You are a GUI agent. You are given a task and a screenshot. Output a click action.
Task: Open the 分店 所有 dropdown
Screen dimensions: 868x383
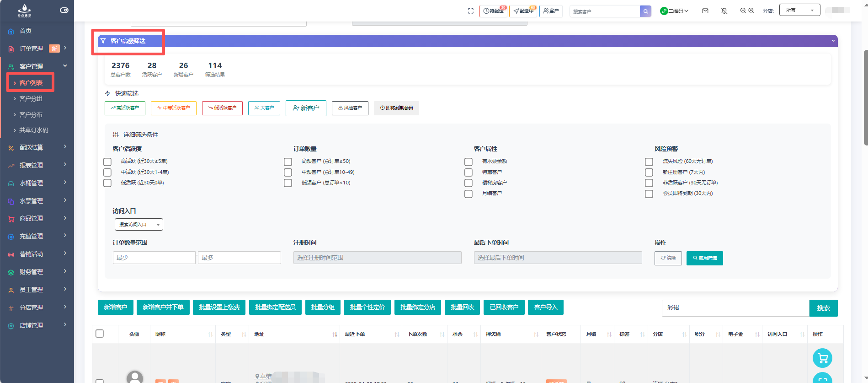coord(799,10)
